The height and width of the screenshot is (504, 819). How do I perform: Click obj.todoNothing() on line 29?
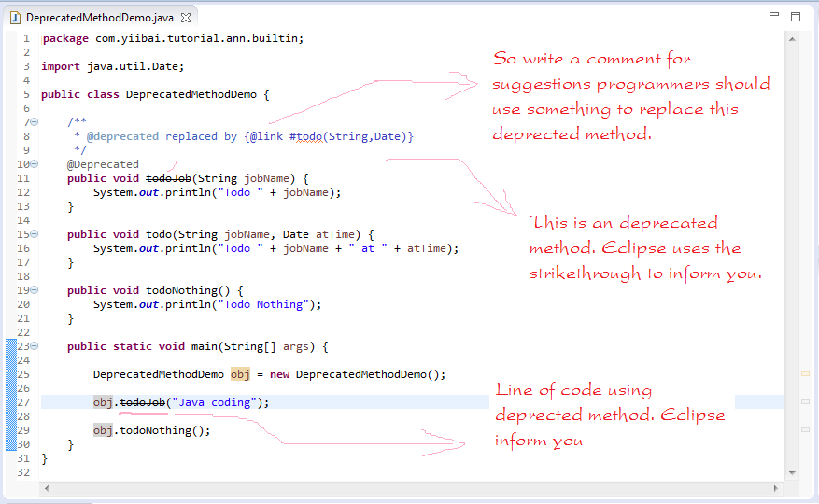(152, 430)
